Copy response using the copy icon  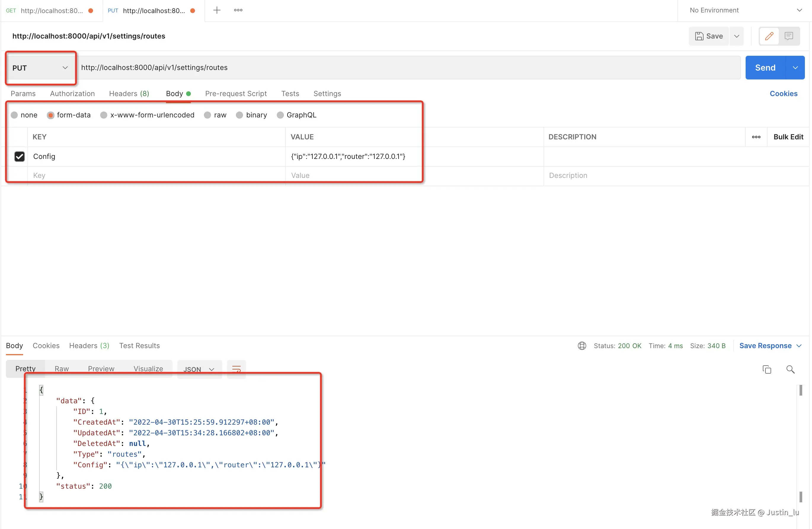767,369
